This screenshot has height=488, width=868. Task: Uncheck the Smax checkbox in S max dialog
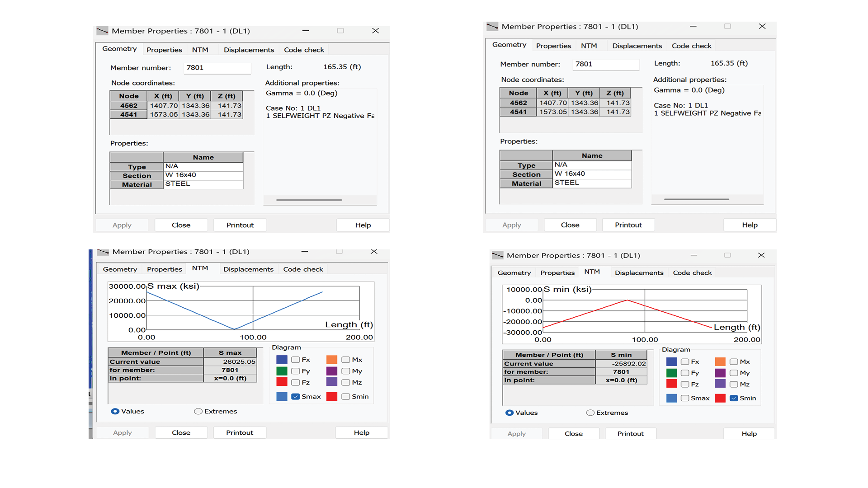(x=296, y=396)
